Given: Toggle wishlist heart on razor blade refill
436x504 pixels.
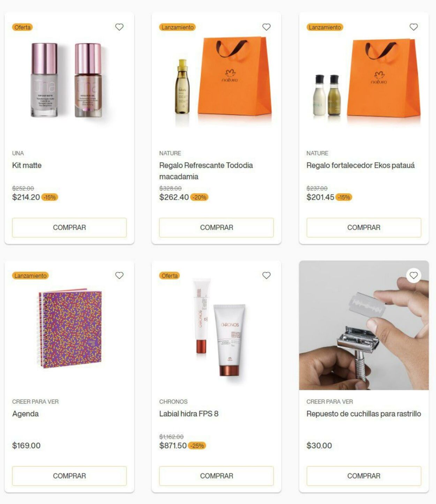Looking at the screenshot, I should [414, 276].
